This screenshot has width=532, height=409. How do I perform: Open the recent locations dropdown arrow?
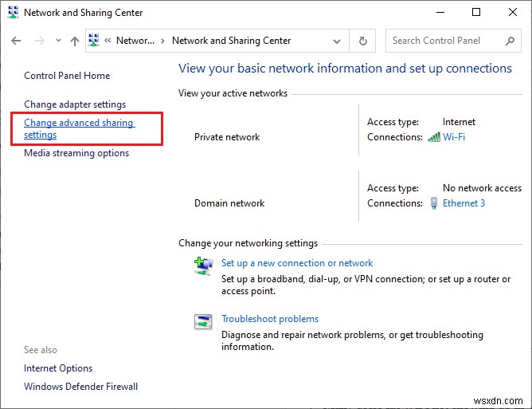(57, 41)
